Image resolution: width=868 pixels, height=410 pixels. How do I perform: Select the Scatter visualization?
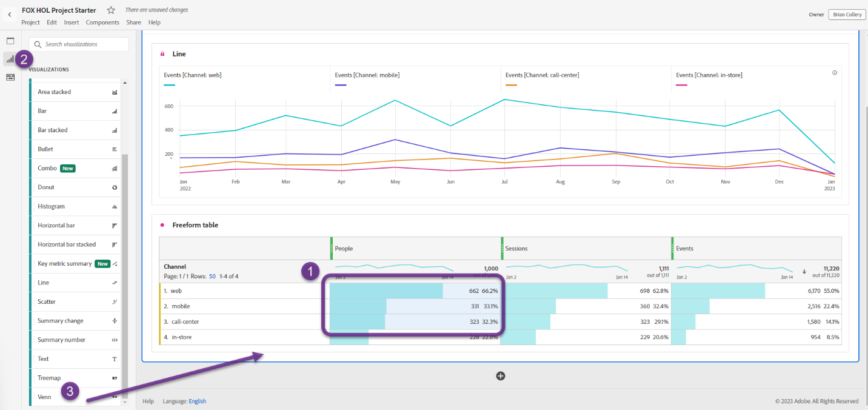pyautogui.click(x=75, y=302)
